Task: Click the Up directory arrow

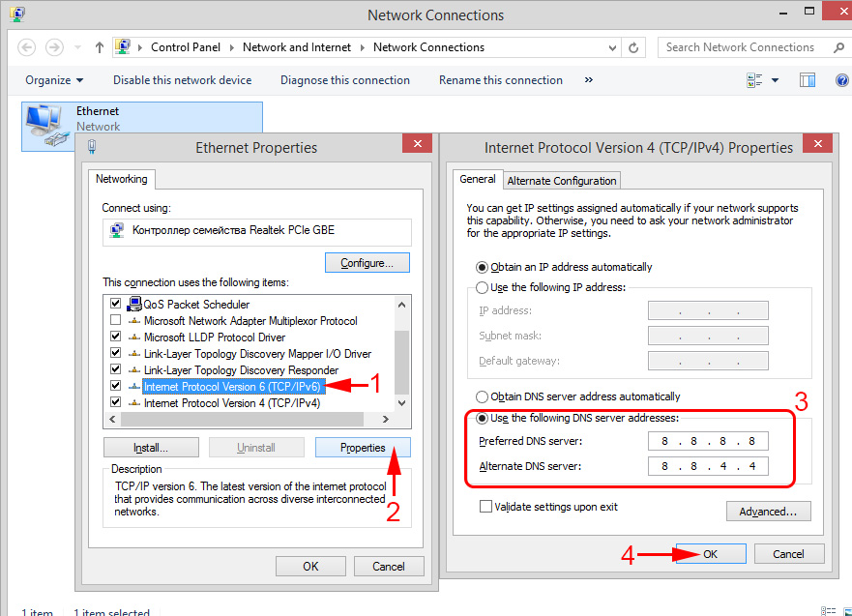Action: click(100, 47)
